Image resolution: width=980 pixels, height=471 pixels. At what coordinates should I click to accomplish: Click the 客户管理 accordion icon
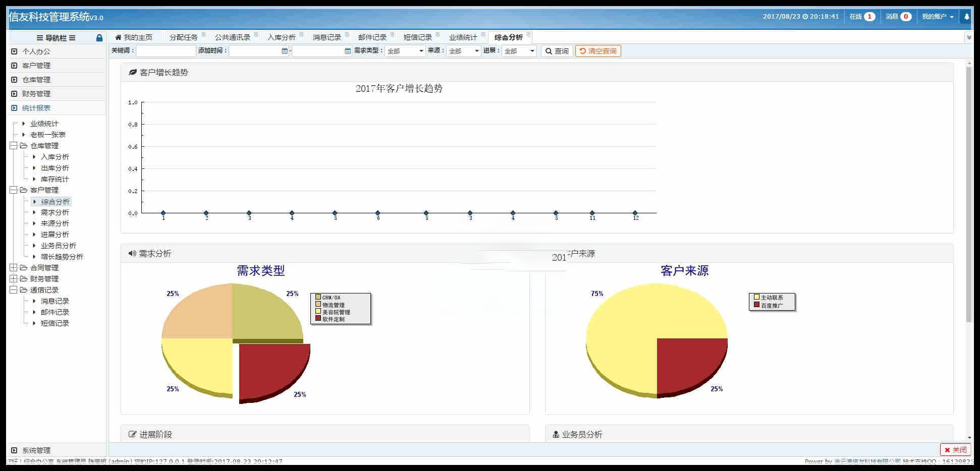14,66
